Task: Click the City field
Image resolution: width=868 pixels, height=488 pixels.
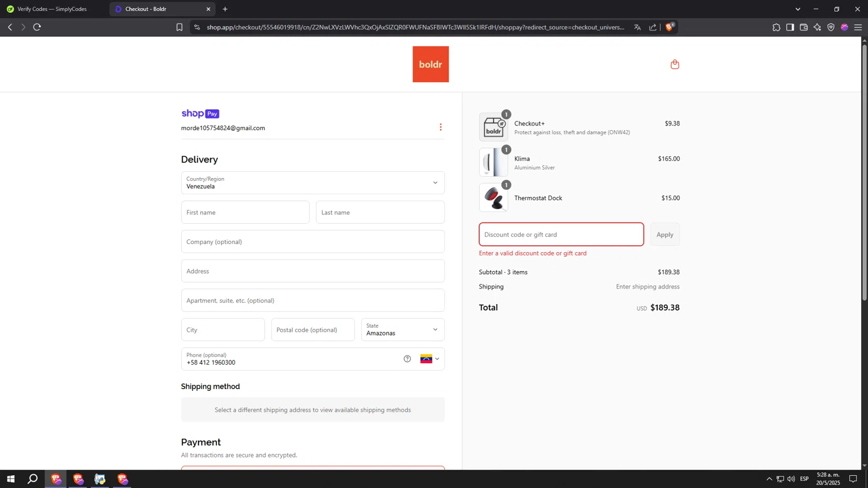Action: 223,330
